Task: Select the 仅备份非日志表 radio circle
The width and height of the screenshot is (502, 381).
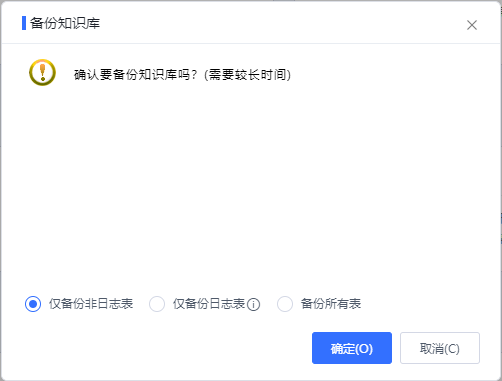Action: [33, 304]
